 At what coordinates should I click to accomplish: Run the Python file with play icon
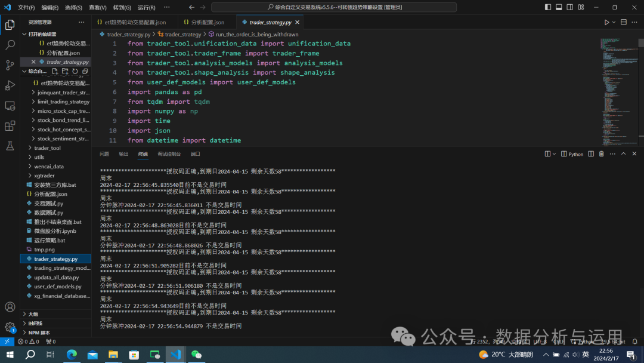tap(606, 22)
